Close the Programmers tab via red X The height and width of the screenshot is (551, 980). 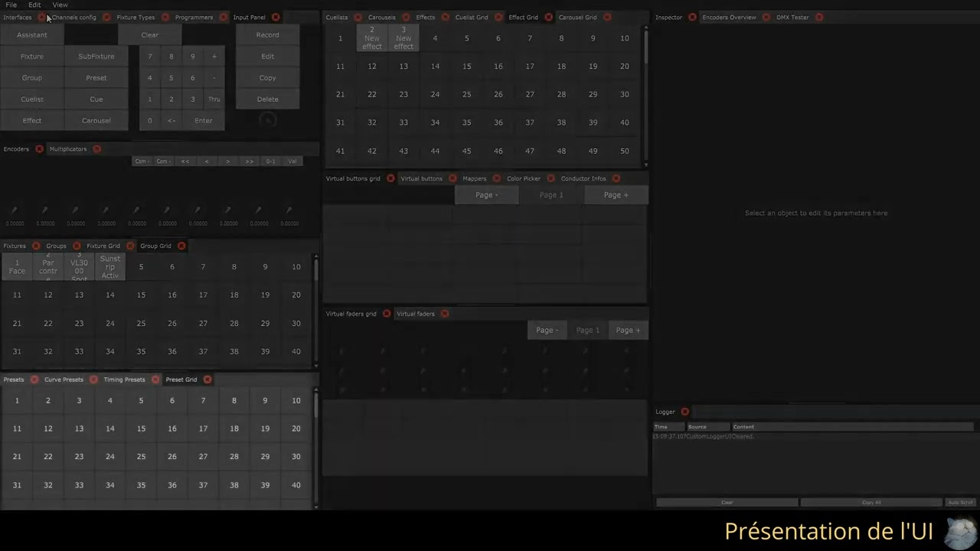tap(224, 17)
